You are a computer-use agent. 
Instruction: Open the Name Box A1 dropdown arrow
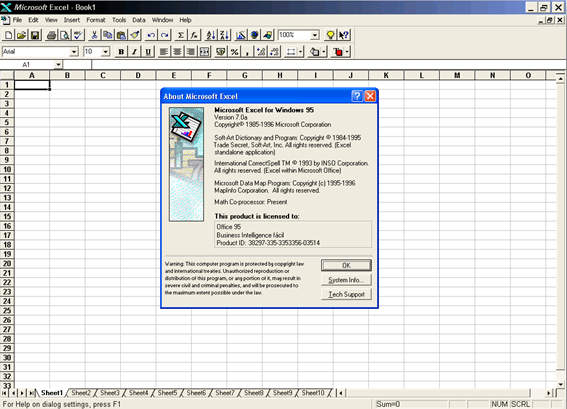[58, 65]
